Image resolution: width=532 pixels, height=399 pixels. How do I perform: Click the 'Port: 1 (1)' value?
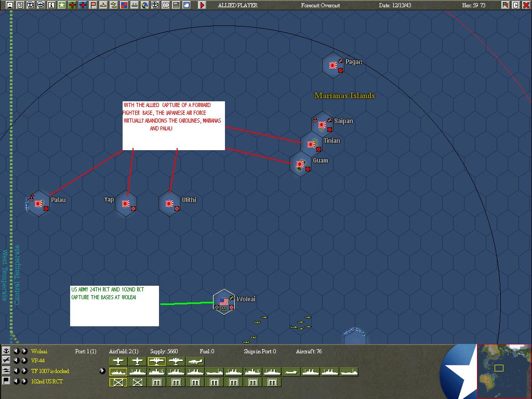[86, 351]
